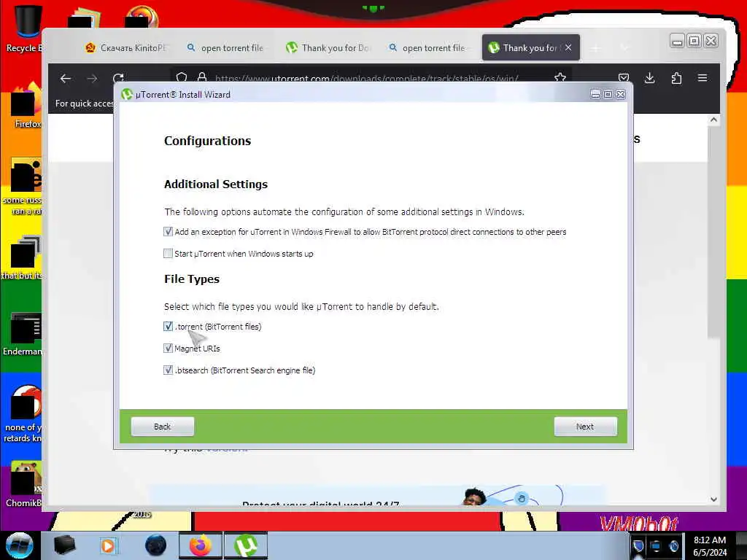Toggle the Magnet URIs checkbox
Viewport: 747px width, 560px height.
pyautogui.click(x=169, y=349)
